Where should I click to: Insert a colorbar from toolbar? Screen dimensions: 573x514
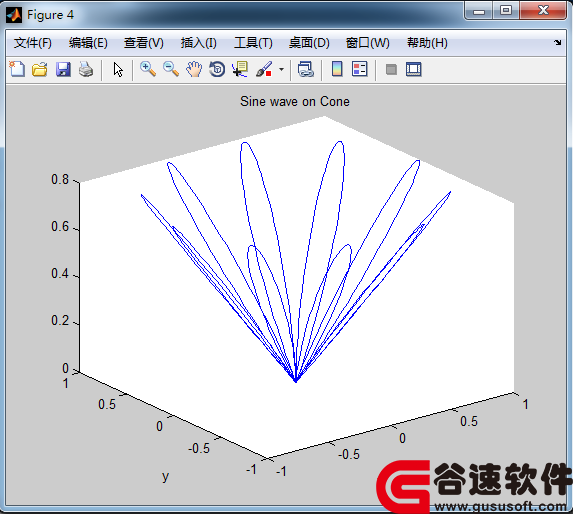coord(337,69)
